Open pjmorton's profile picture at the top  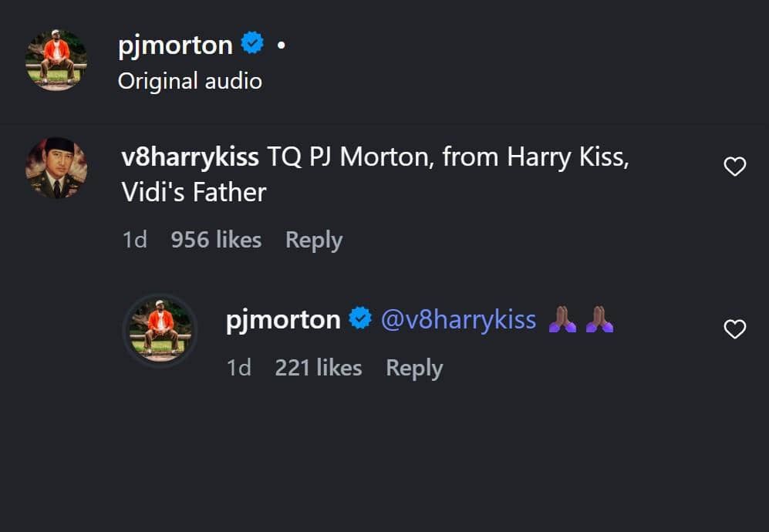(55, 56)
